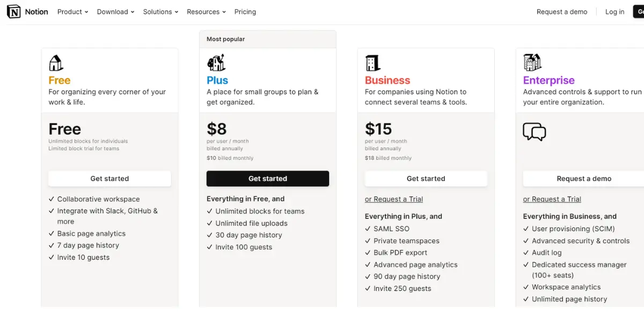Click the Enterprise plan buildings icon
The image size is (644, 322).
(x=532, y=63)
